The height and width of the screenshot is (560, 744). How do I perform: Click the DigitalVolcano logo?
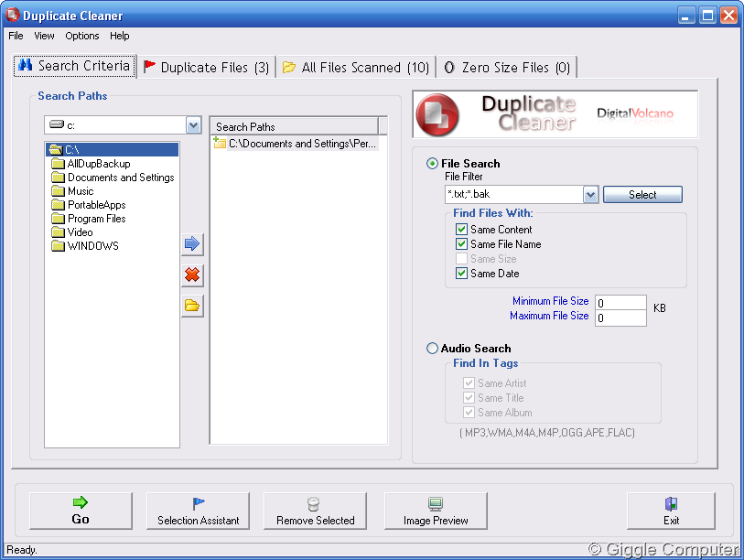pos(635,113)
